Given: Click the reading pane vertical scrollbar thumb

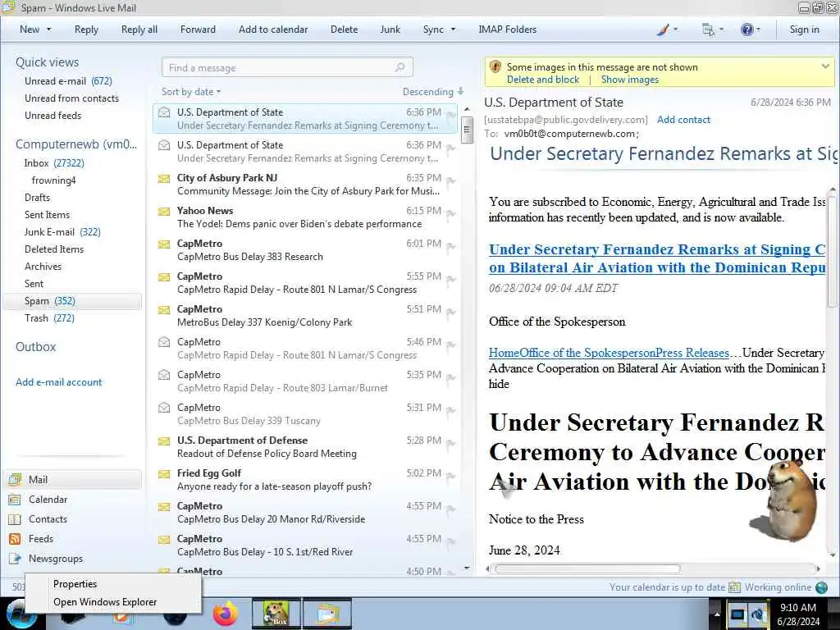Looking at the screenshot, I should [x=832, y=251].
